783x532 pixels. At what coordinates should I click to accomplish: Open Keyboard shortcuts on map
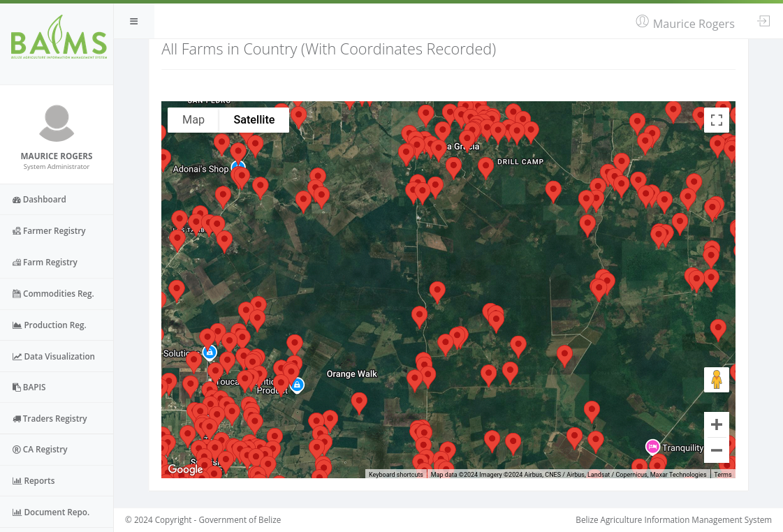click(x=396, y=475)
